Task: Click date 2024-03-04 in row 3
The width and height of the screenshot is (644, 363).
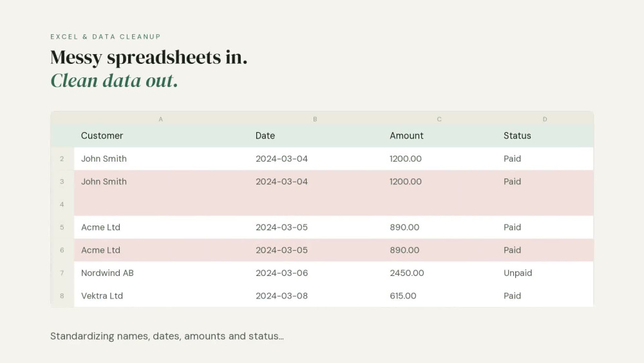Action: coord(282,181)
